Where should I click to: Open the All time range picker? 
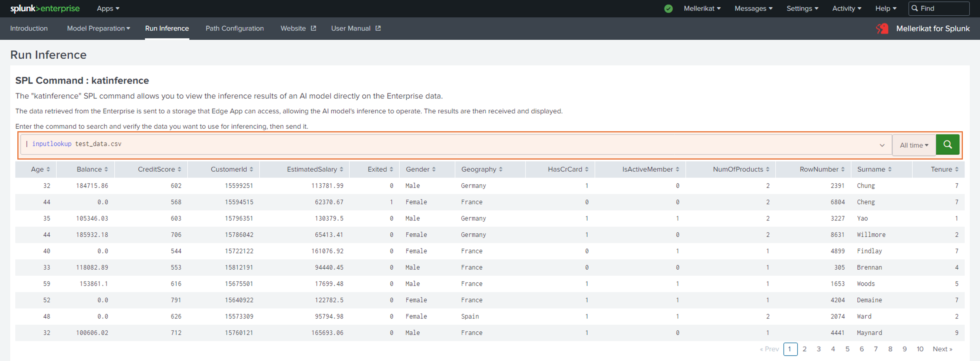914,145
